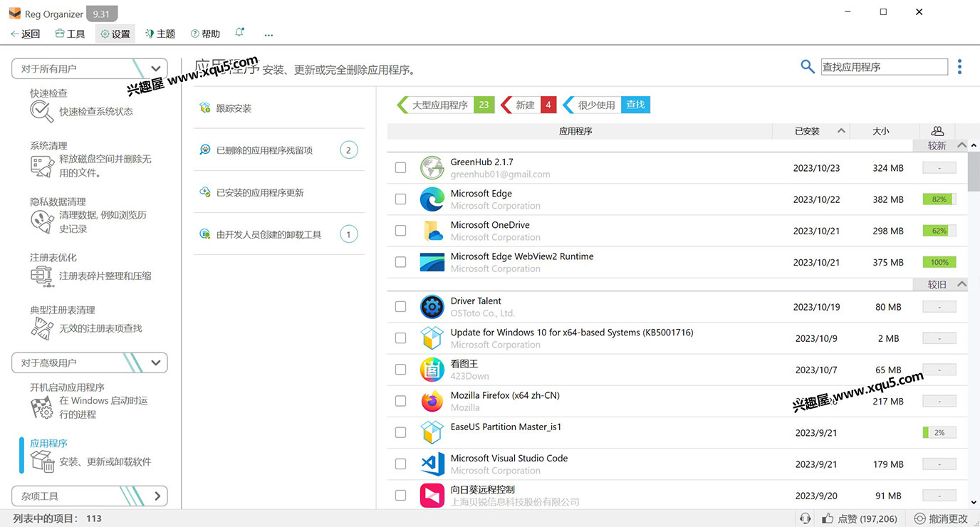Click the notification bell icon
Image resolution: width=980 pixels, height=527 pixels.
[239, 33]
